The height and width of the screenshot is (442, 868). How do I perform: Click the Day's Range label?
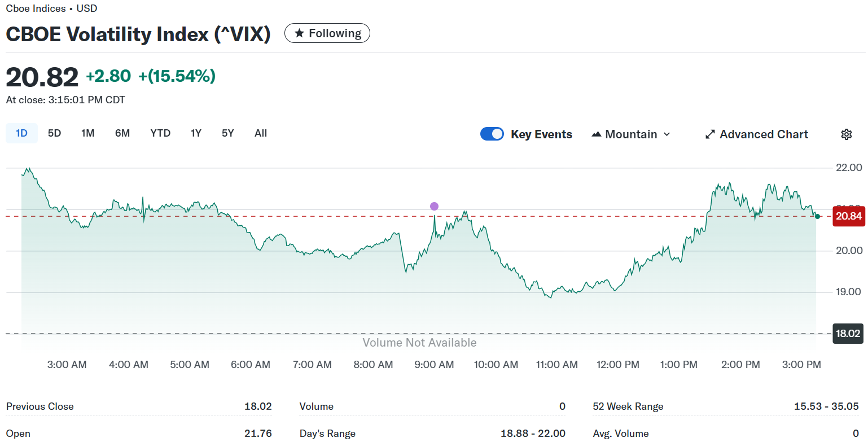(327, 434)
